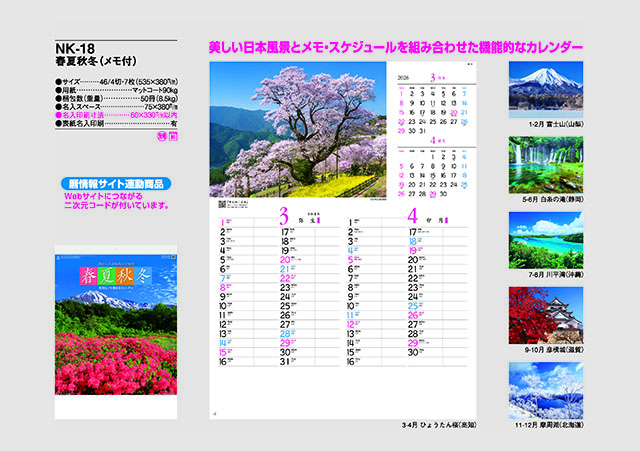Click the NK-18 product code heading
Screen dimensions: 640x451
(x=75, y=49)
